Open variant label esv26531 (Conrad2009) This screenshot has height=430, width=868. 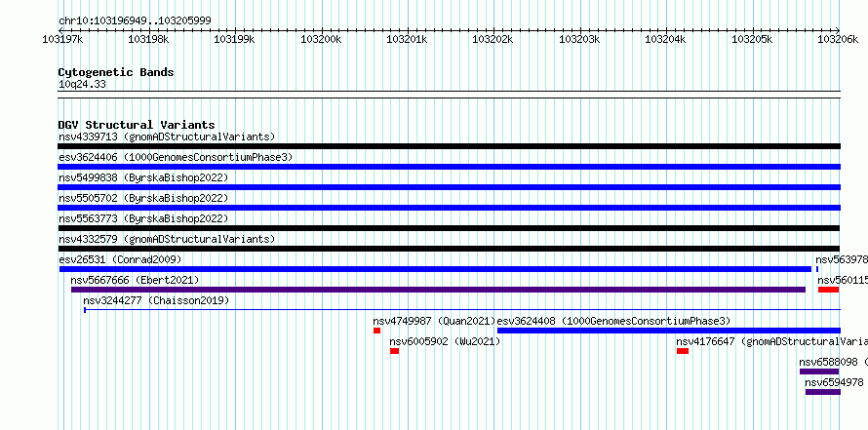[x=120, y=259]
